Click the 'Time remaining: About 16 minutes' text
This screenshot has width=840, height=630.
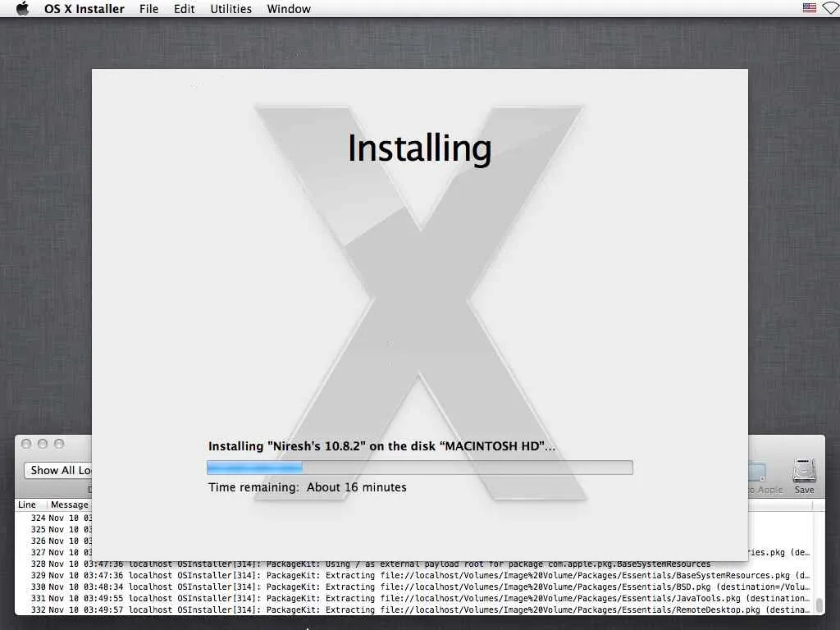[308, 487]
